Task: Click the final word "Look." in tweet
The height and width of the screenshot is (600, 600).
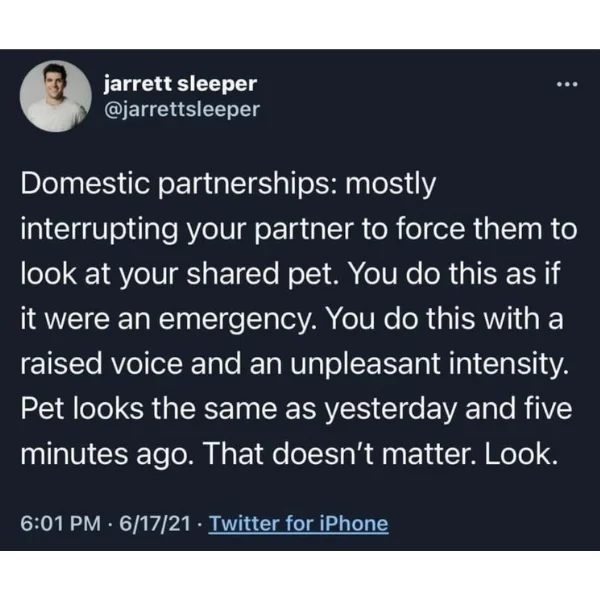Action: click(x=521, y=454)
